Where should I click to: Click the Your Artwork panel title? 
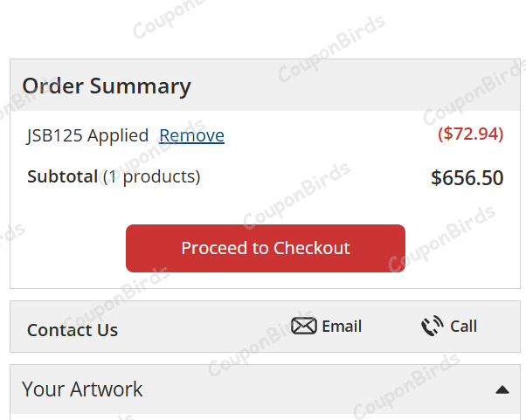click(82, 389)
